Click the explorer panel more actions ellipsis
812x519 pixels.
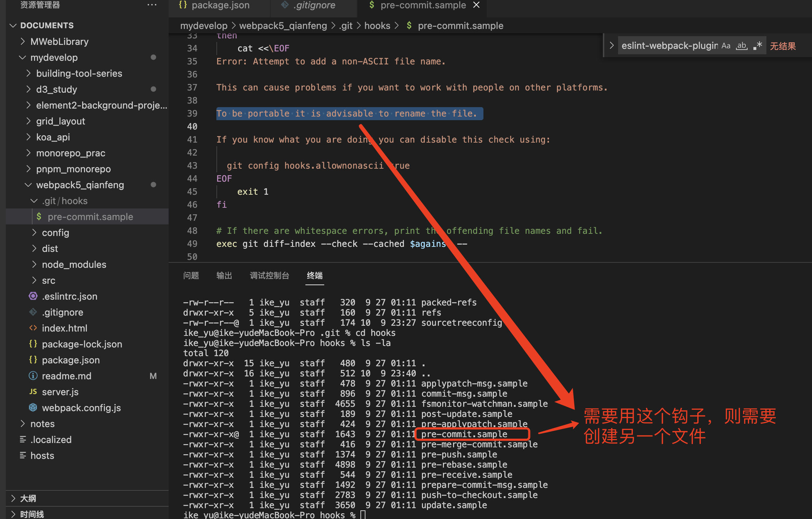coord(152,5)
